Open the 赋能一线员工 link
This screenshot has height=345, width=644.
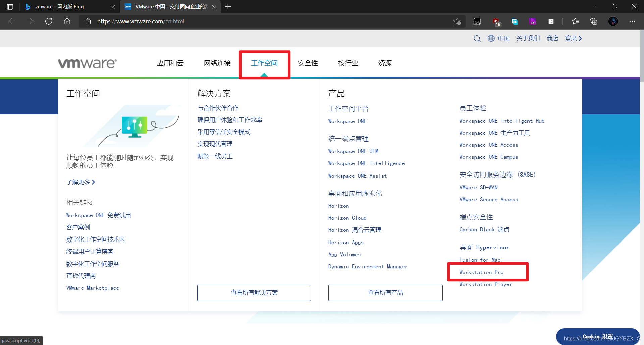(215, 156)
